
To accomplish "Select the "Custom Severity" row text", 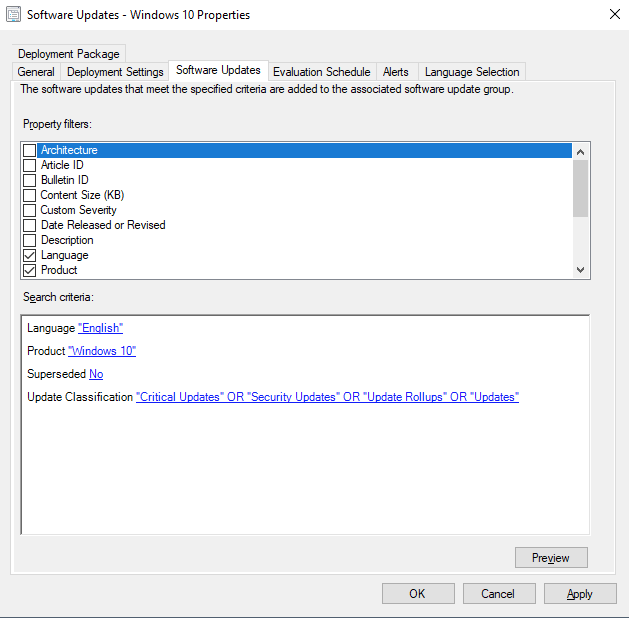I will click(79, 210).
